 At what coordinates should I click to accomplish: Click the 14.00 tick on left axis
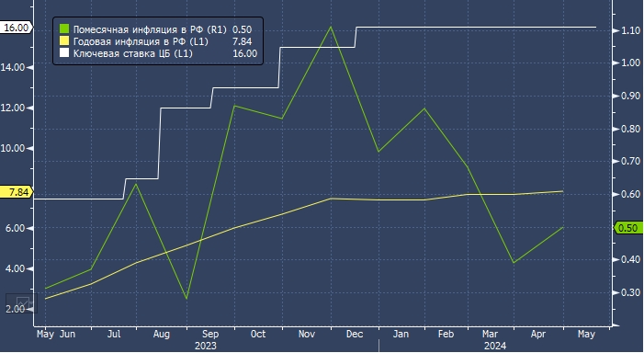pos(13,67)
